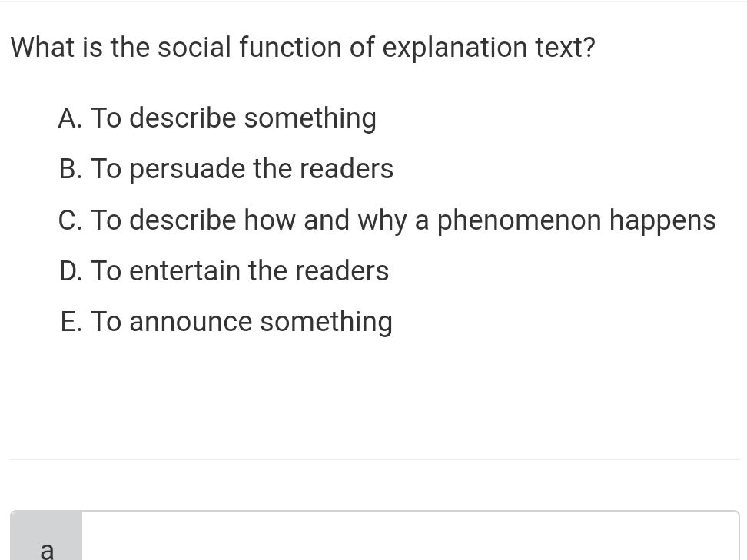Pick option D 'To entertain the readers'
747x560 pixels.
point(224,270)
